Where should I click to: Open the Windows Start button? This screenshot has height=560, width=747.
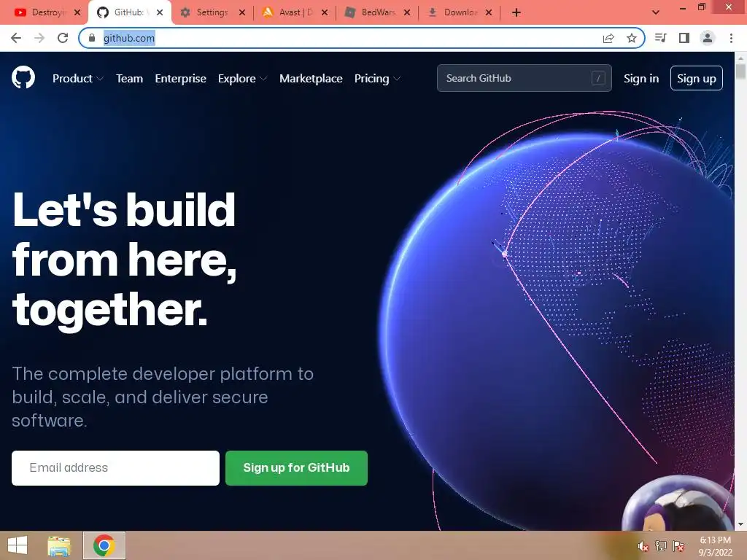pyautogui.click(x=18, y=545)
